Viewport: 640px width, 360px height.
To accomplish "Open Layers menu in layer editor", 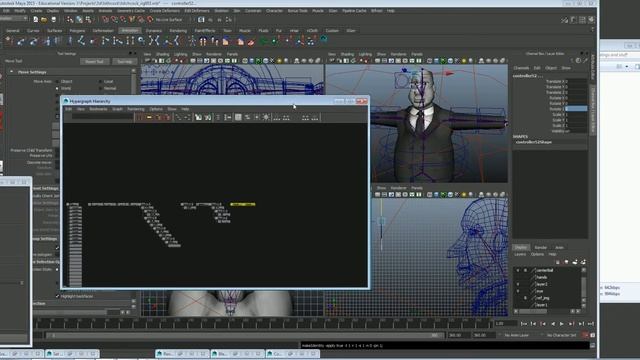I will 520,254.
